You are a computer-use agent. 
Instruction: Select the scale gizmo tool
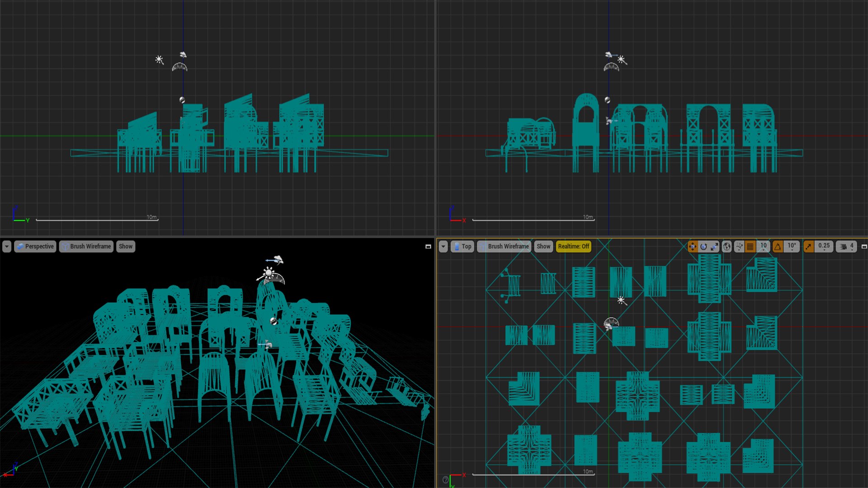(714, 246)
